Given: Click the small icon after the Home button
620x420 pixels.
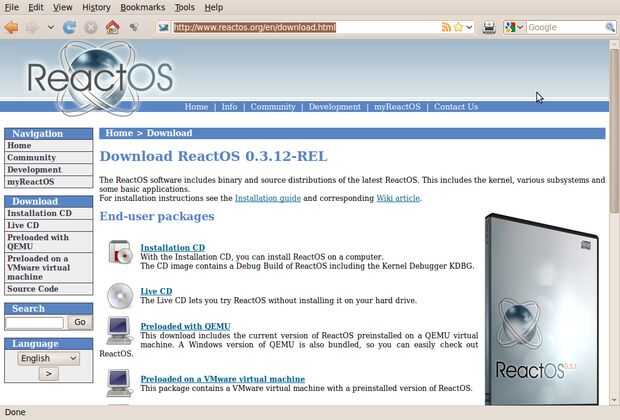Looking at the screenshot, I should [134, 27].
